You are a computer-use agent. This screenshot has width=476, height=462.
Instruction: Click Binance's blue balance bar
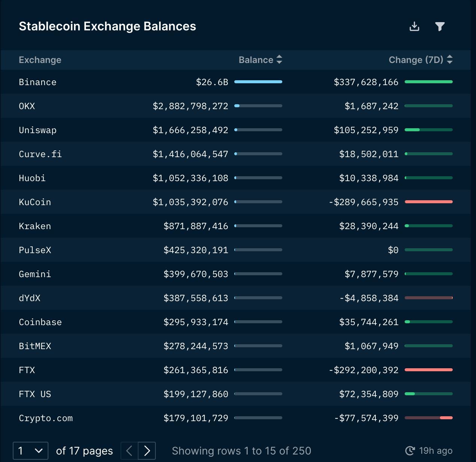point(258,82)
